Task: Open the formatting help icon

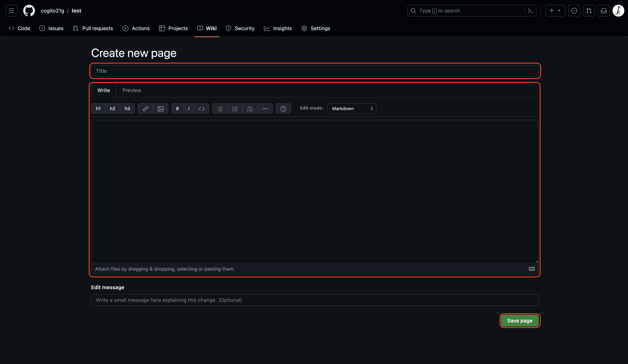Action: click(283, 108)
